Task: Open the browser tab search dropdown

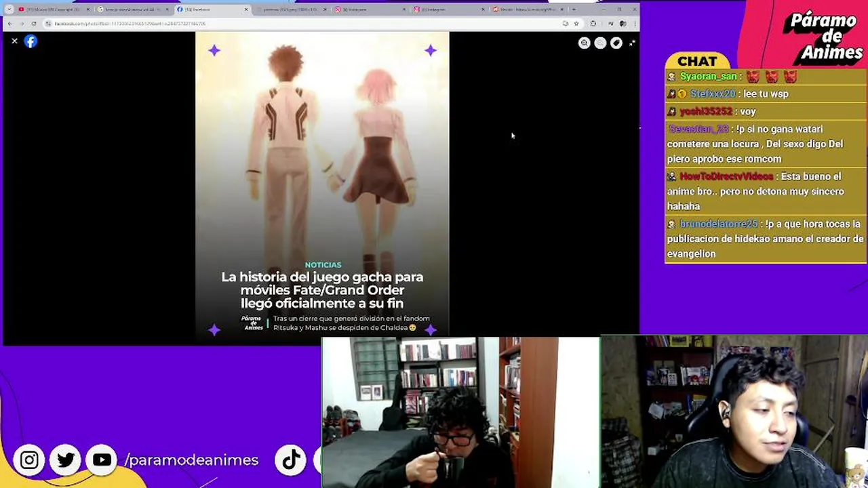Action: [x=9, y=9]
